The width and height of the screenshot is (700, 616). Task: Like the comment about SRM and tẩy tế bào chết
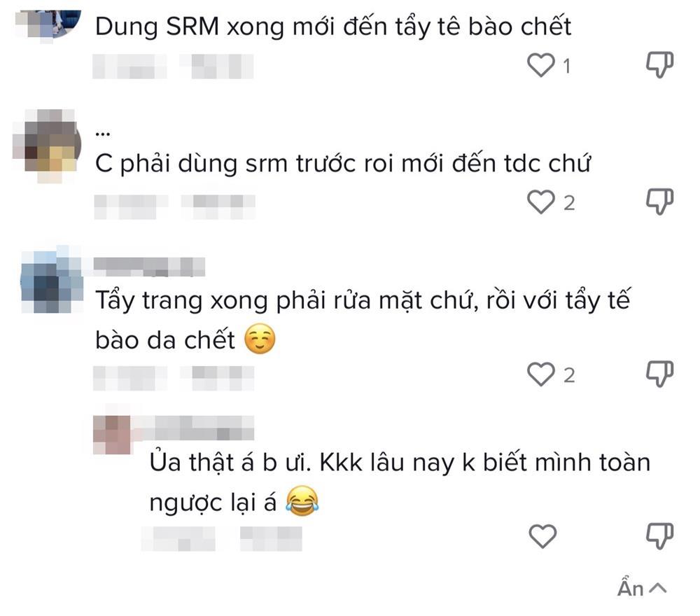click(x=539, y=64)
